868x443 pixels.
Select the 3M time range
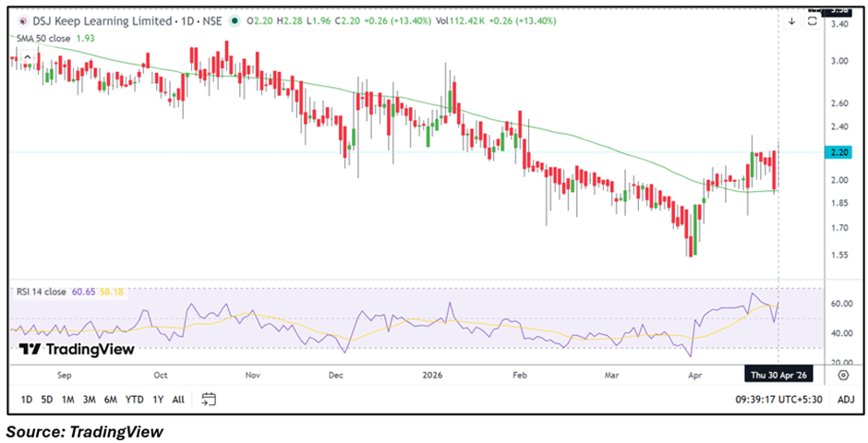pyautogui.click(x=89, y=400)
